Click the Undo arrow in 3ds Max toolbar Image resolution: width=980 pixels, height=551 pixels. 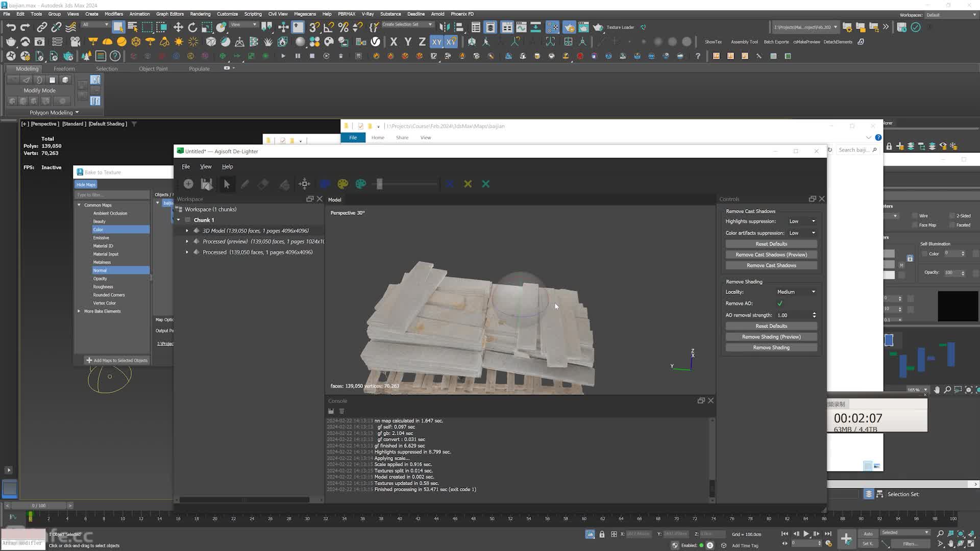click(x=11, y=27)
